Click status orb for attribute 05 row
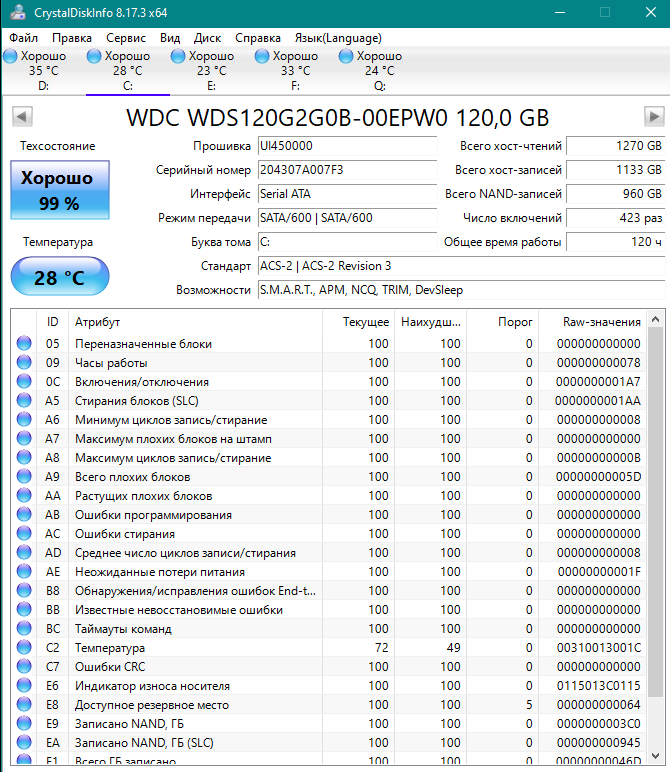This screenshot has width=670, height=772. pyautogui.click(x=24, y=343)
